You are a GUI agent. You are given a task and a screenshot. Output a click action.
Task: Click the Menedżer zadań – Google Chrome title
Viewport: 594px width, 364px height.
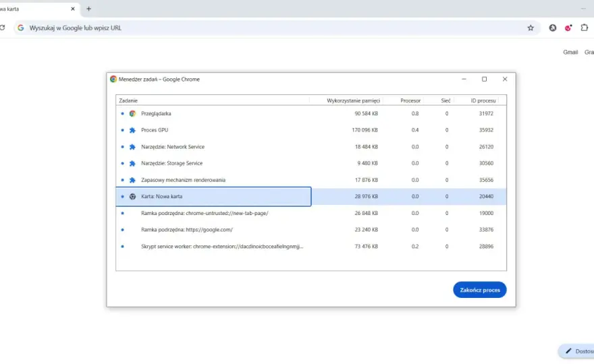pos(159,79)
